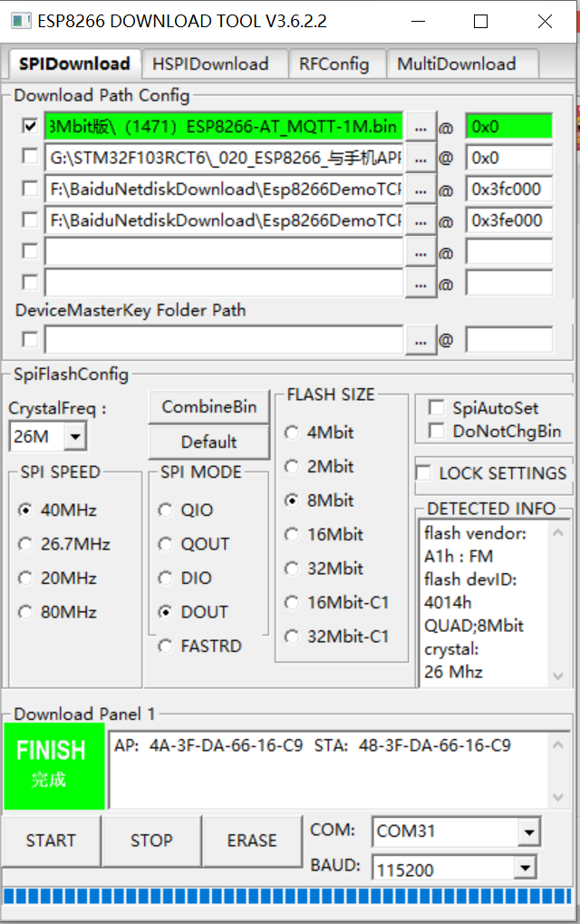Select 40MHz SPI speed
The image size is (580, 924).
(x=58, y=510)
